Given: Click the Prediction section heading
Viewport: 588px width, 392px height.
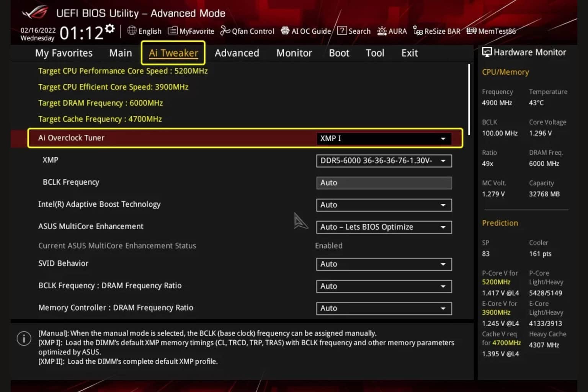Looking at the screenshot, I should 500,223.
